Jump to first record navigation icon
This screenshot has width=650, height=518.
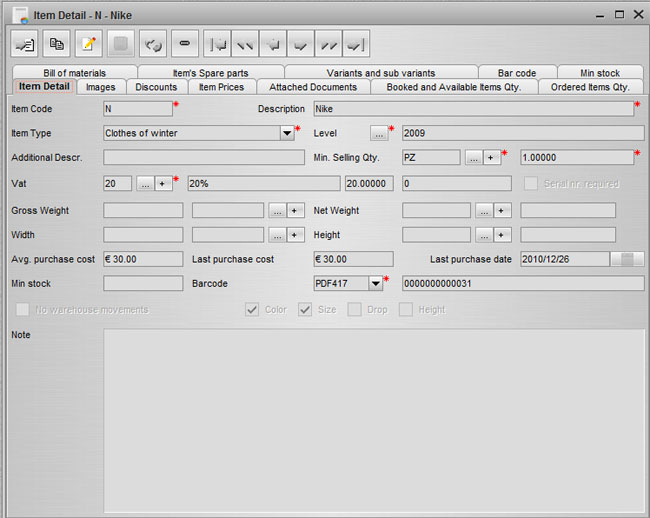[218, 44]
